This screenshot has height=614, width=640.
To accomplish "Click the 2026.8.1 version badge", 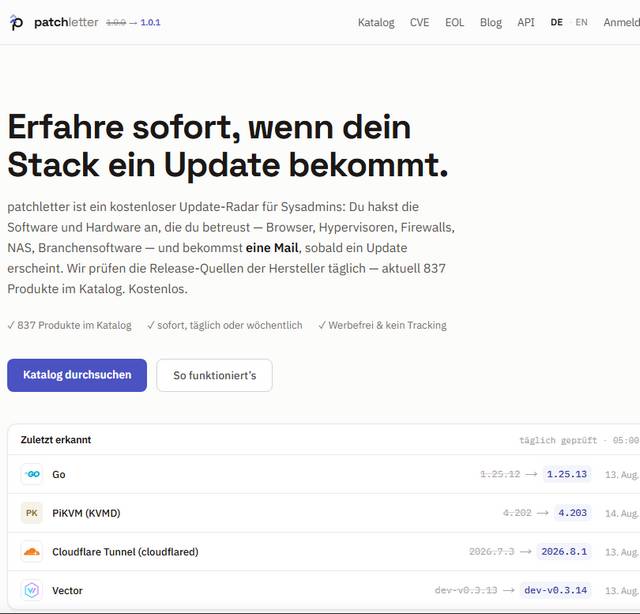I will pyautogui.click(x=564, y=552).
